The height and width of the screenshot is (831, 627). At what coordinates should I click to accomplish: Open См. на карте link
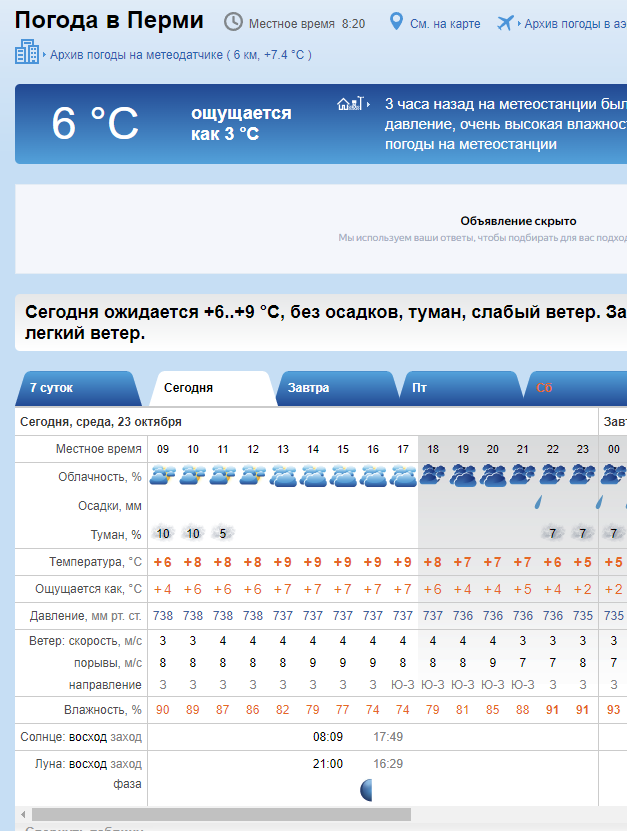[445, 24]
